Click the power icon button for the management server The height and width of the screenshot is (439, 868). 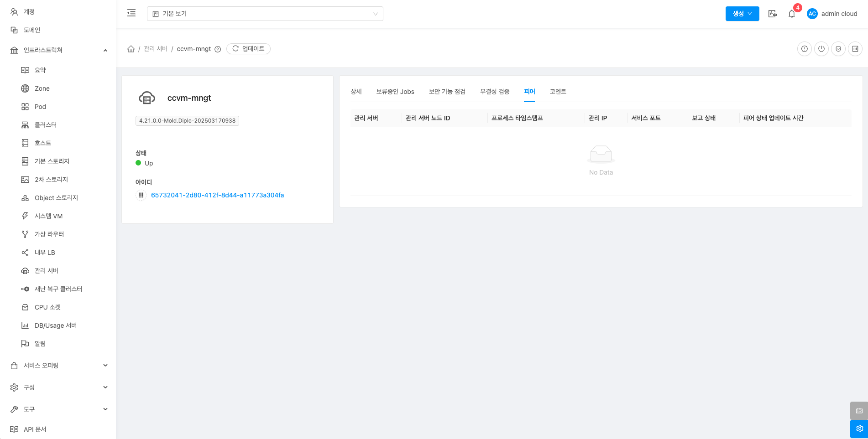point(821,49)
